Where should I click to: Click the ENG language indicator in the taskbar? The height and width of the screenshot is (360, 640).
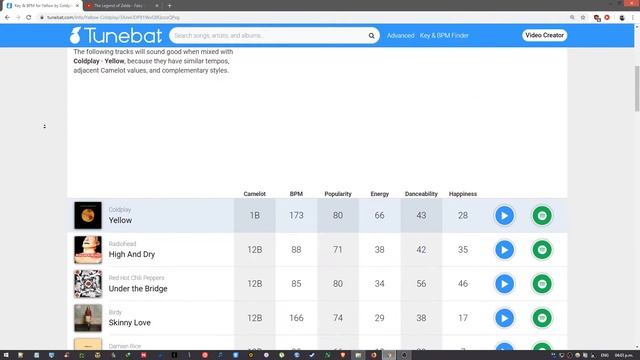click(x=604, y=356)
